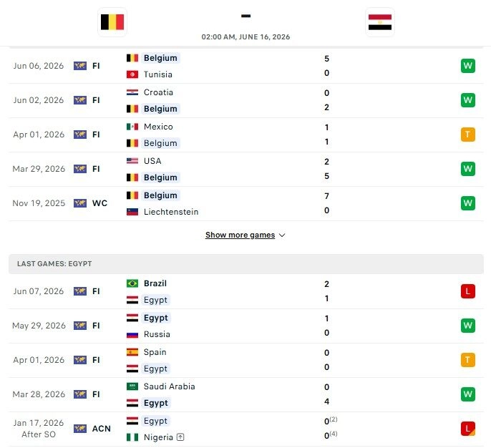Select the ACN competition label for Jan 17, 2026
491x448 pixels.
pyautogui.click(x=101, y=429)
